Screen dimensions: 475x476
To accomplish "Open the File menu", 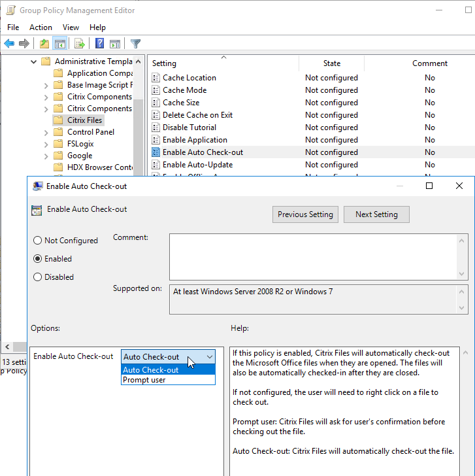I will click(13, 27).
